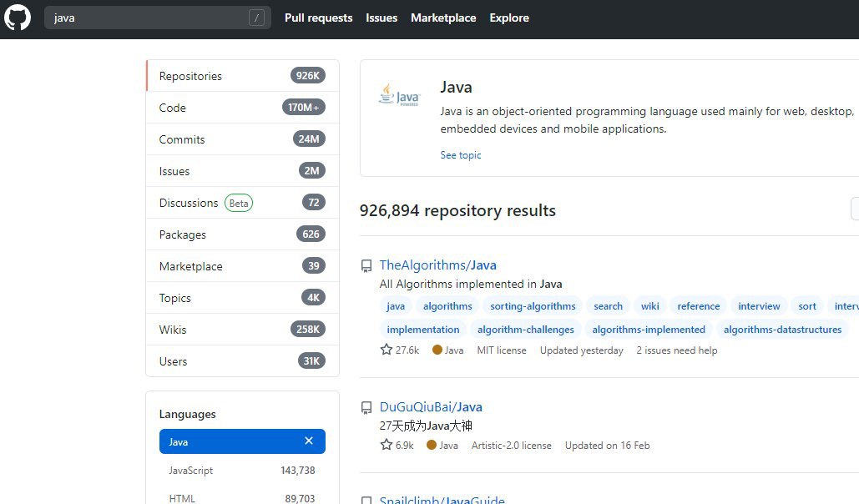Open the search topic tag
The width and height of the screenshot is (859, 504).
click(x=608, y=306)
